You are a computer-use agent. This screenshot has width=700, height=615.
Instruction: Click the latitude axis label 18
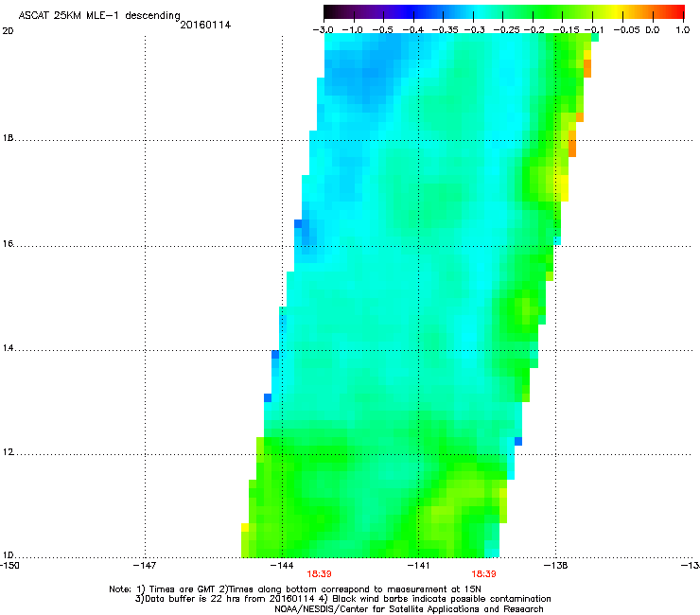pos(8,138)
